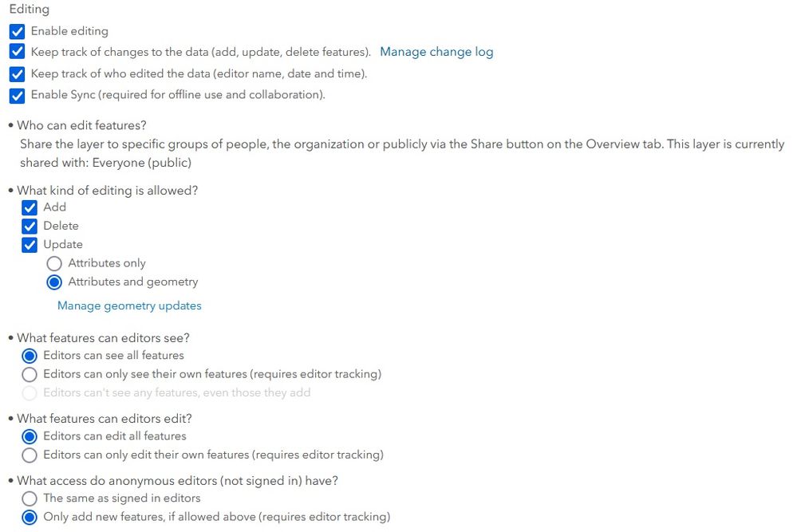Image resolution: width=797 pixels, height=532 pixels.
Task: Uncheck the Delete editing option
Action: point(30,226)
